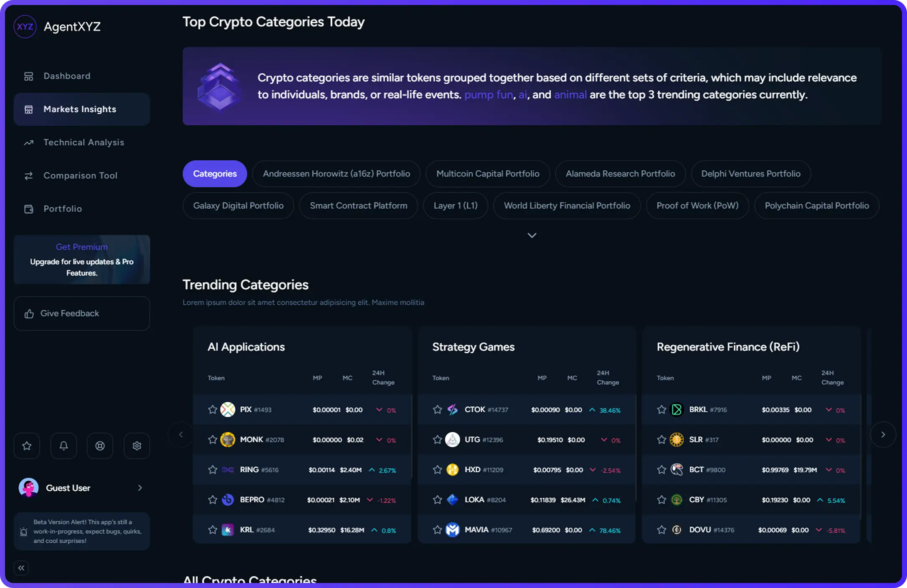Click the MAVIA token logo
Viewport: 907px width, 588px height.
tap(452, 530)
